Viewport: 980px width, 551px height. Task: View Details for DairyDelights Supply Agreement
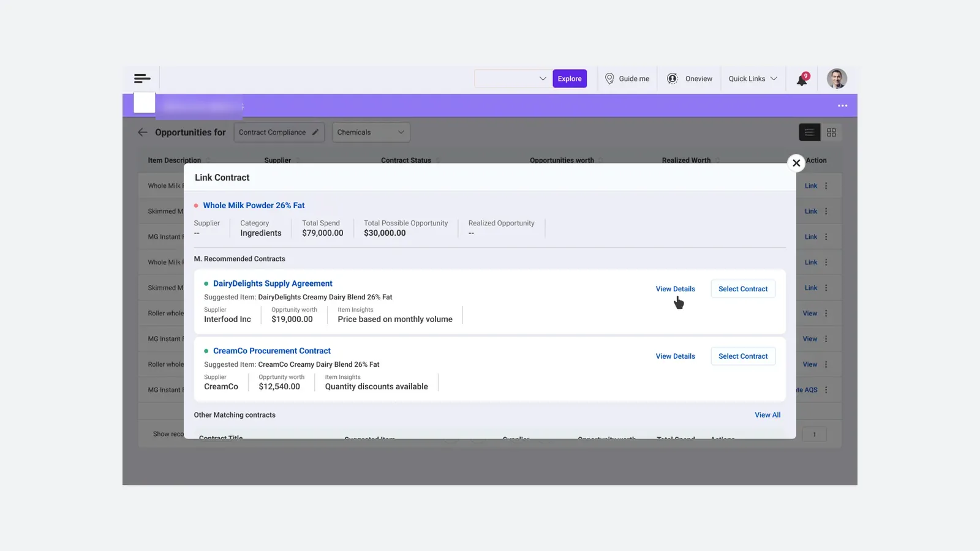pos(676,289)
